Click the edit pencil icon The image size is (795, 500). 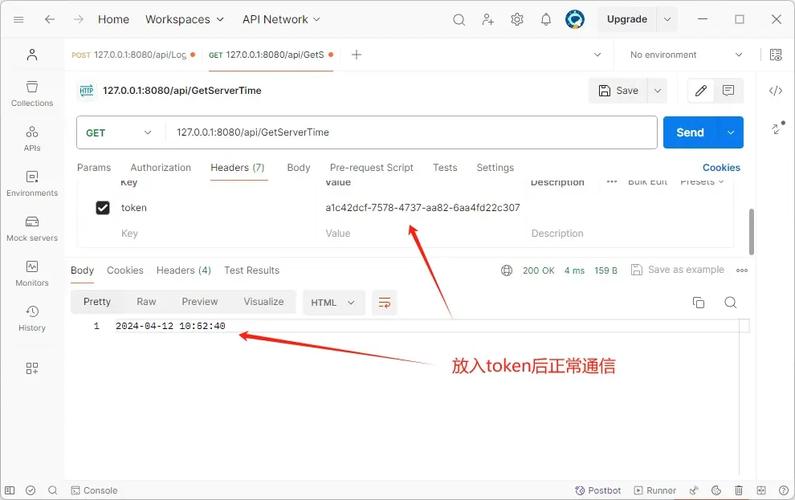click(x=701, y=91)
